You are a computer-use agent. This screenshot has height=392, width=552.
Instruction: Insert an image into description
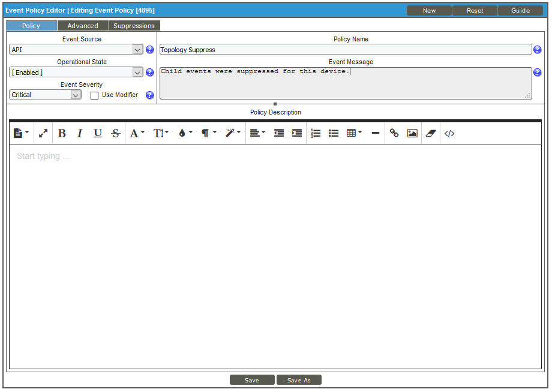[x=412, y=134]
